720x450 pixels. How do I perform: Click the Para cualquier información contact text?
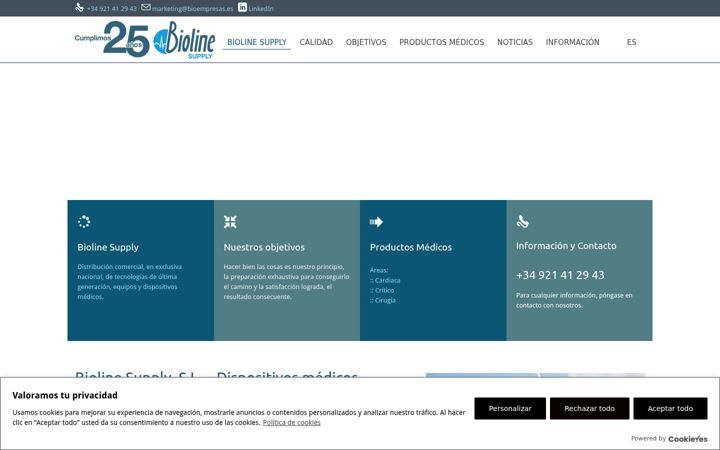[574, 300]
